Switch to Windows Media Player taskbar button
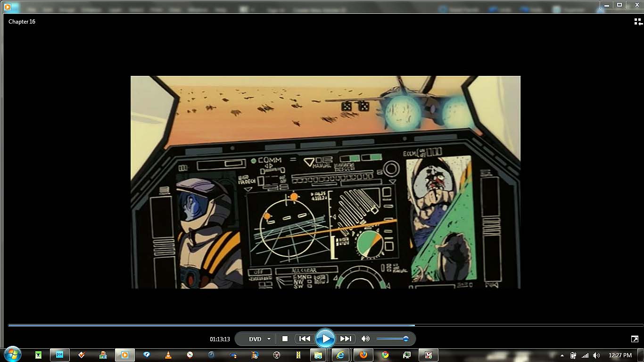 125,355
